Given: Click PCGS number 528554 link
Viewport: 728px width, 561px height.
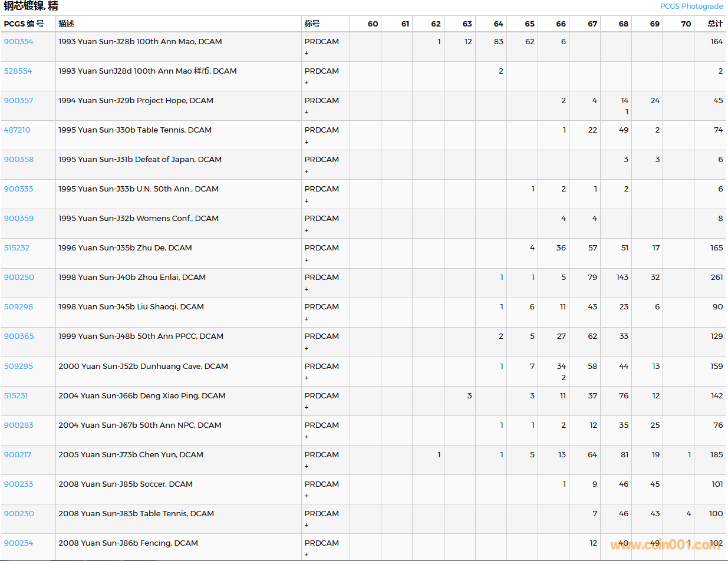Looking at the screenshot, I should pos(18,71).
